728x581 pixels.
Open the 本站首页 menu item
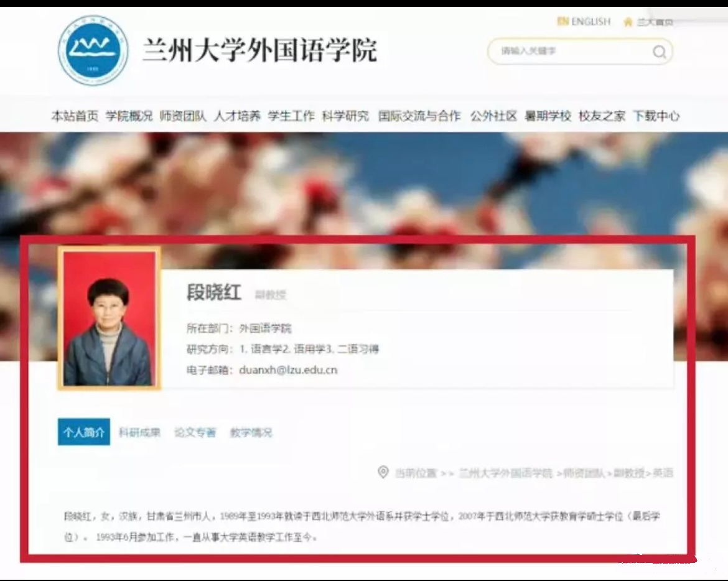tap(73, 116)
